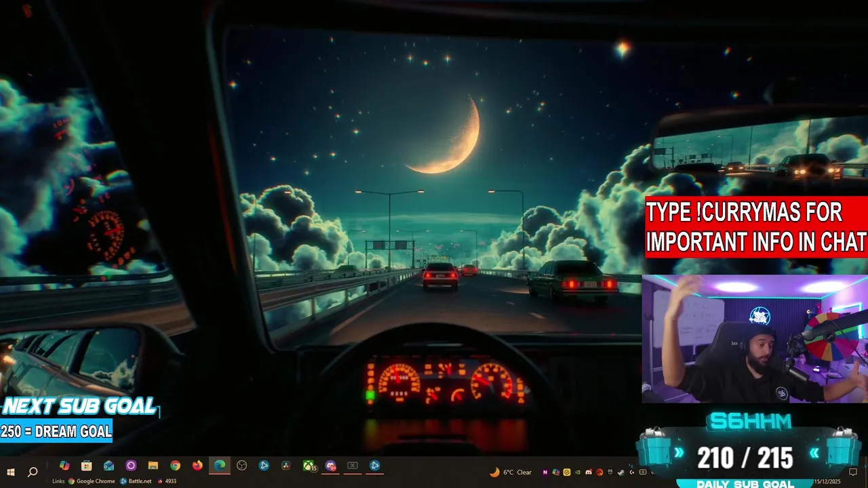Image resolution: width=868 pixels, height=488 pixels.
Task: Open the Windows Start menu
Action: coord(10,472)
